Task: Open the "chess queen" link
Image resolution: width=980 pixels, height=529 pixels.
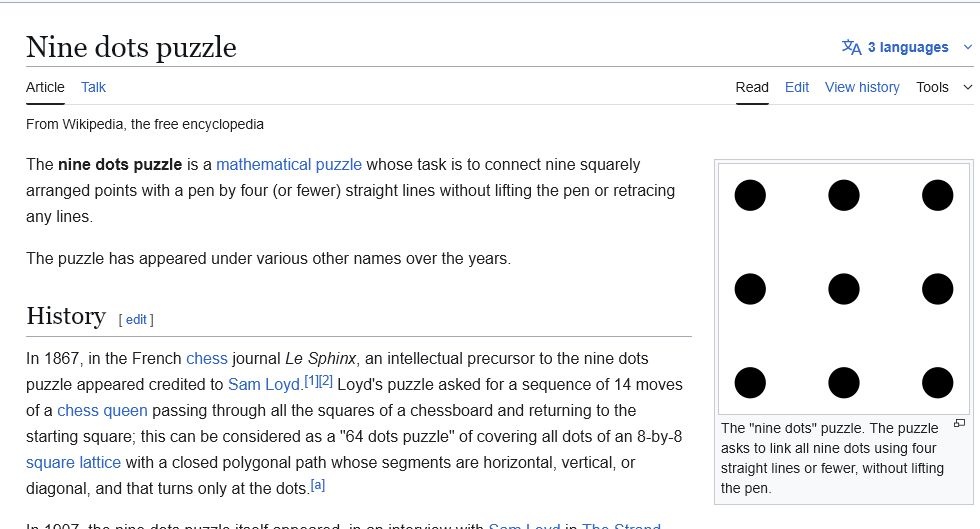Action: (x=102, y=410)
